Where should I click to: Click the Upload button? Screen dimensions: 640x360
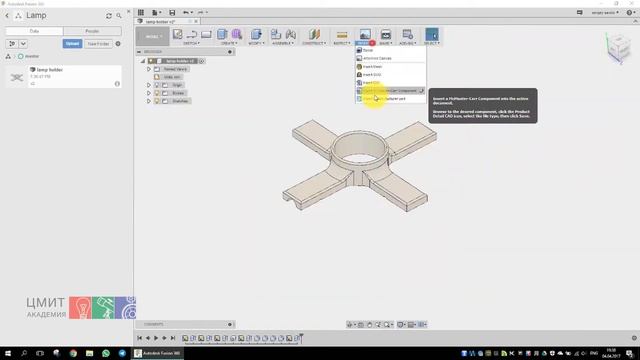[x=72, y=44]
